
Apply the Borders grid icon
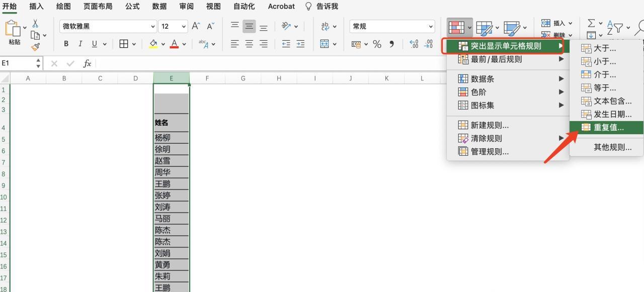coord(124,44)
